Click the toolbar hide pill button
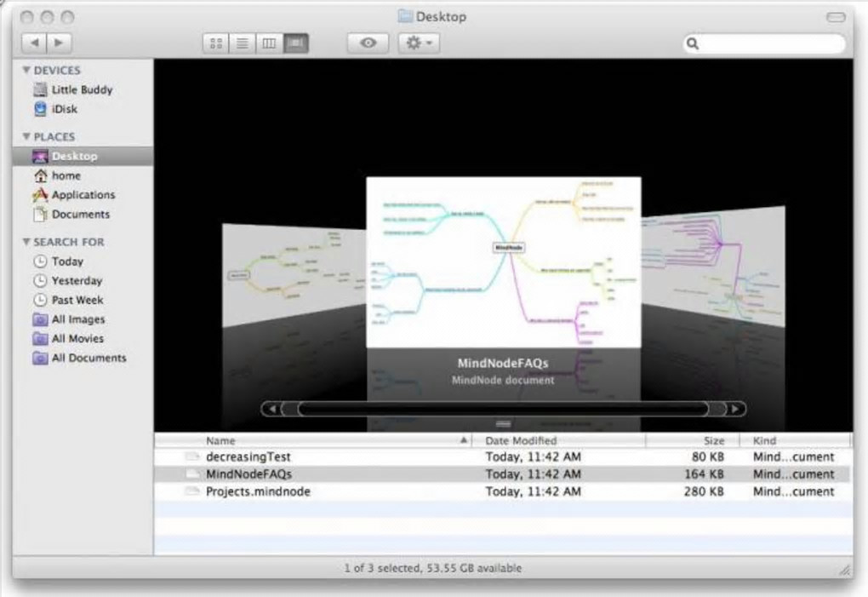 click(x=836, y=17)
